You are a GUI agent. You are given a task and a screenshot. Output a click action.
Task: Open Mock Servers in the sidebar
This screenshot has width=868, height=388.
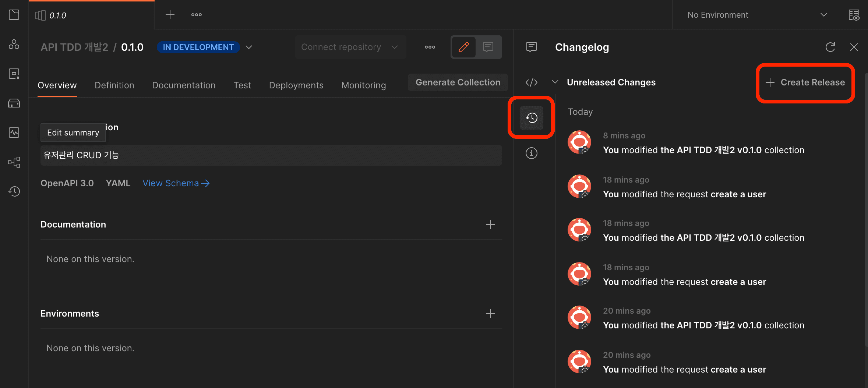[x=14, y=103]
